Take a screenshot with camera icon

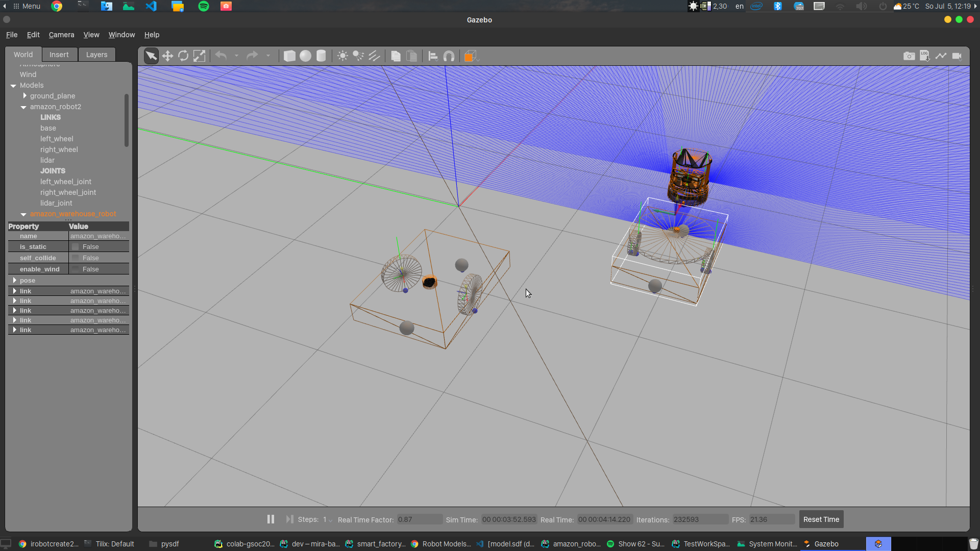(909, 56)
